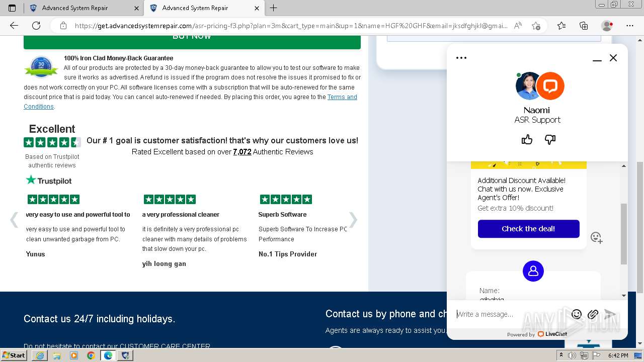Close the first Advanced System Repair tab
Image resolution: width=644 pixels, height=362 pixels.
point(137,8)
